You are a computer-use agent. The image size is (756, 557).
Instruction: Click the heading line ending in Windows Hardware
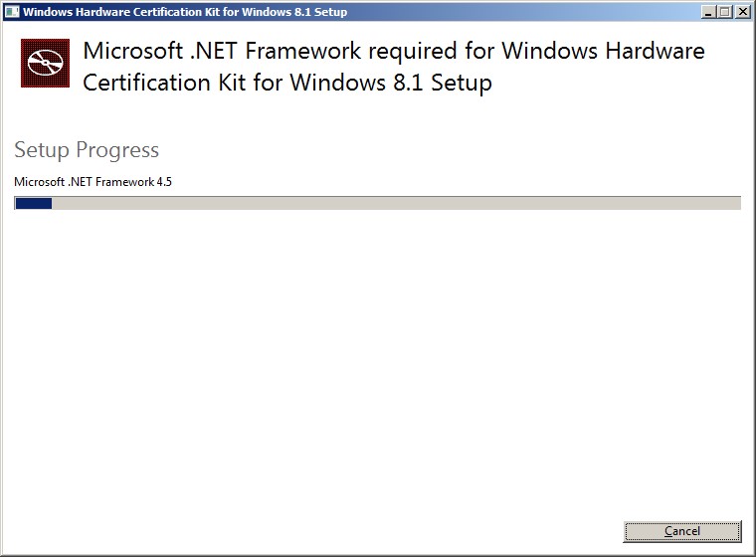click(394, 51)
